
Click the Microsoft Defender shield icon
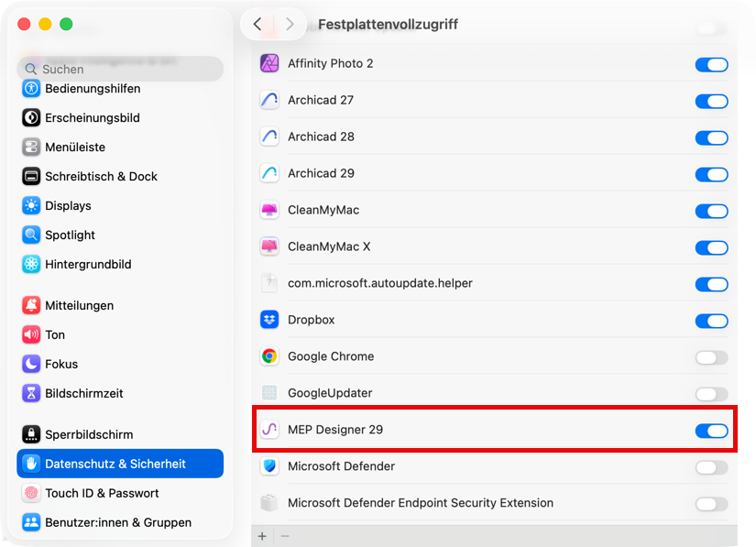click(269, 466)
